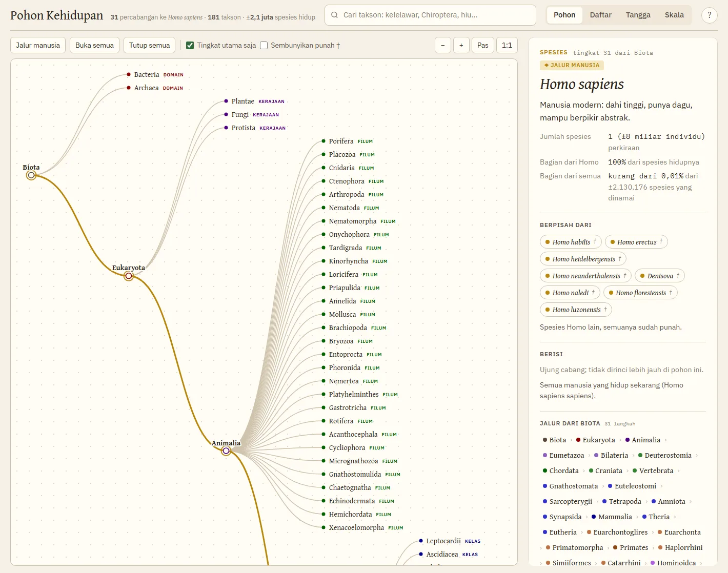Toggle the Tingkat utama saja checkbox
728x573 pixels.
point(190,45)
